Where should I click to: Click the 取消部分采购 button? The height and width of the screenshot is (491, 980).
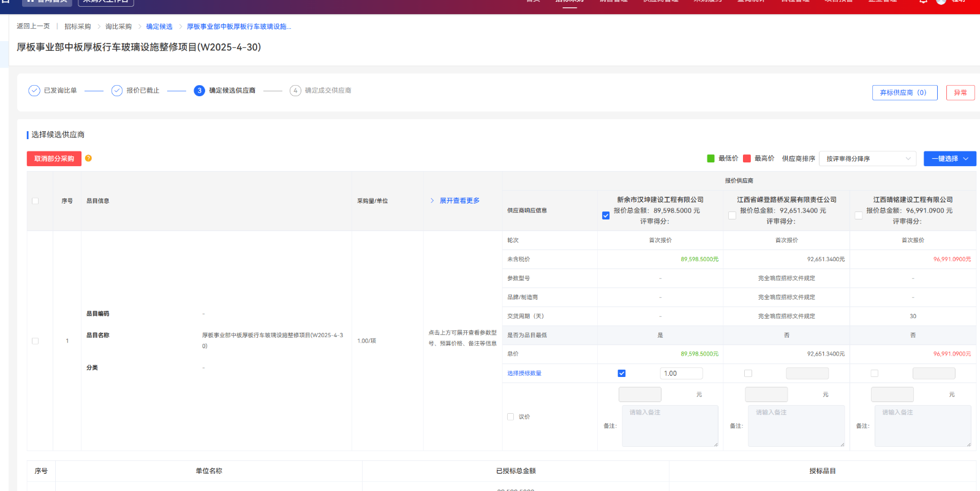click(54, 159)
